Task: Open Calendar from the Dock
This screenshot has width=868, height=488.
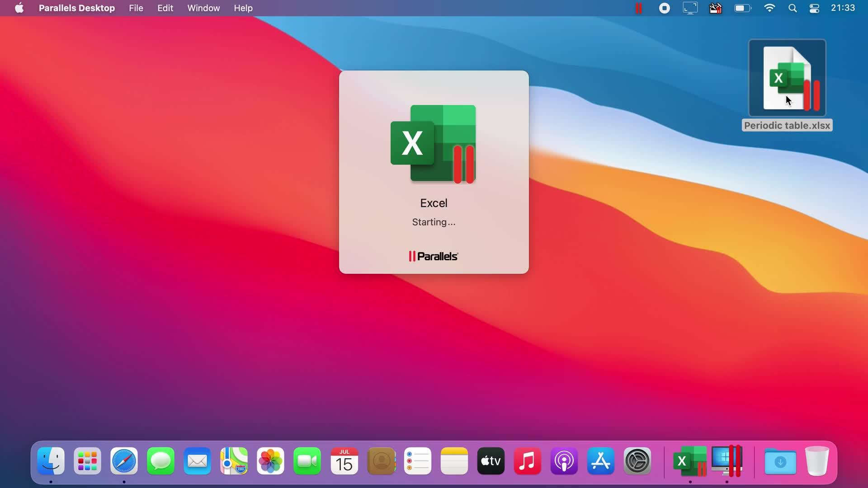Action: [x=344, y=461]
